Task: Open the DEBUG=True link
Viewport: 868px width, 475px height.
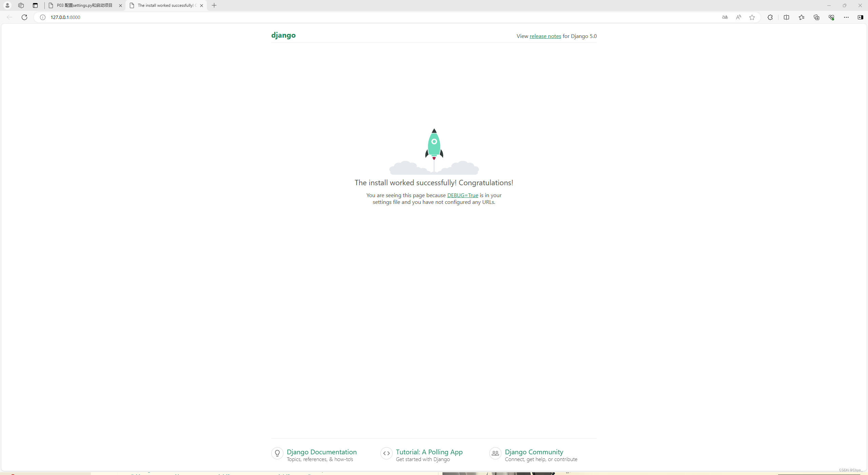Action: click(462, 195)
